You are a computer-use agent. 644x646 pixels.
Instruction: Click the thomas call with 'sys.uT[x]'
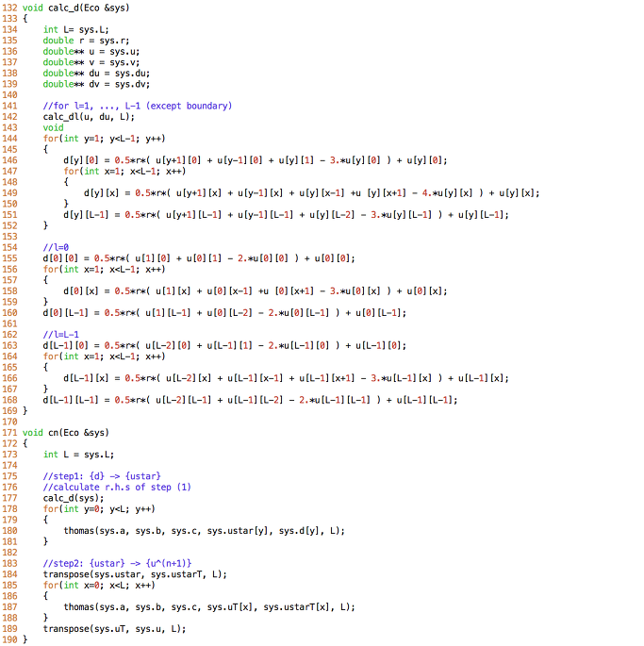click(x=209, y=607)
